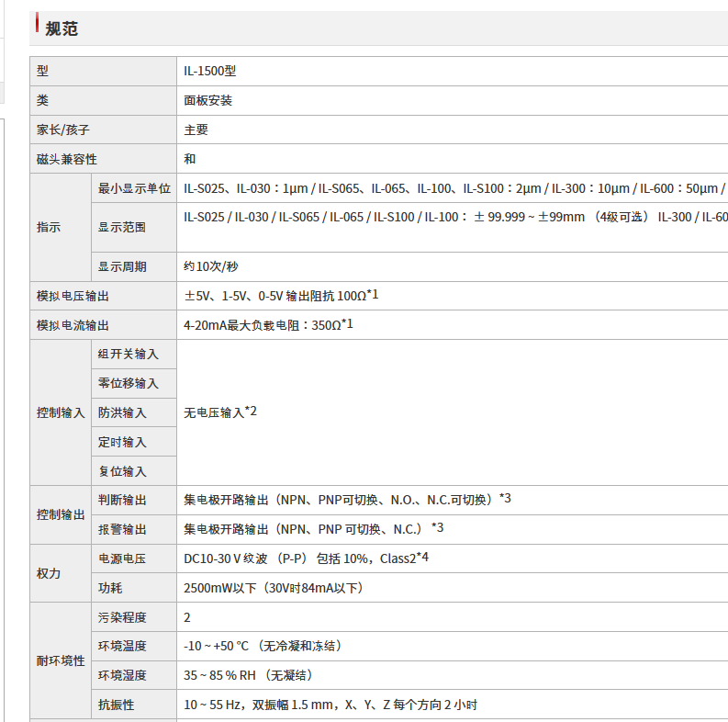Screen dimensions: 728x722
Task: Select the 判断输出 collector output description
Action: point(347,500)
